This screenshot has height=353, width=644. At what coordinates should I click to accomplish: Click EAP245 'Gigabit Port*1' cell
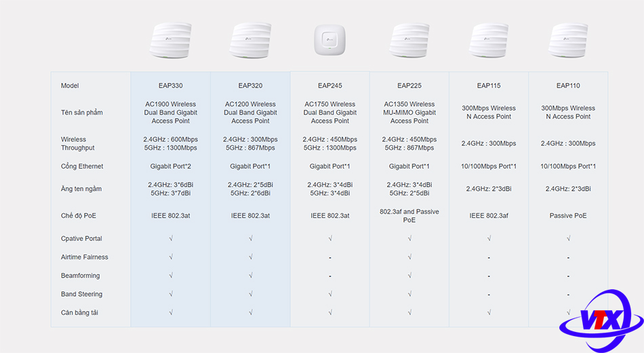[330, 166]
